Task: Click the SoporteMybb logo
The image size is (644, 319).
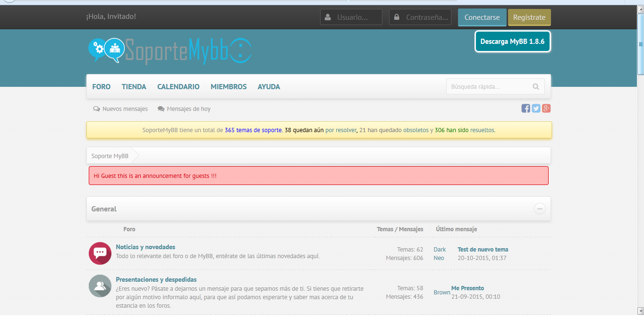Action: 170,50
